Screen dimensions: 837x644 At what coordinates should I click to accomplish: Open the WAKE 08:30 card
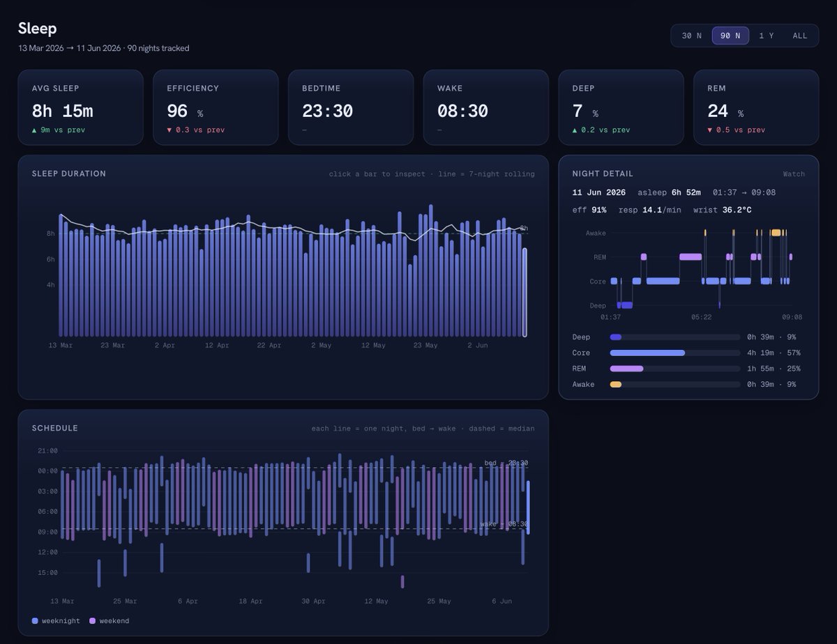click(x=486, y=107)
